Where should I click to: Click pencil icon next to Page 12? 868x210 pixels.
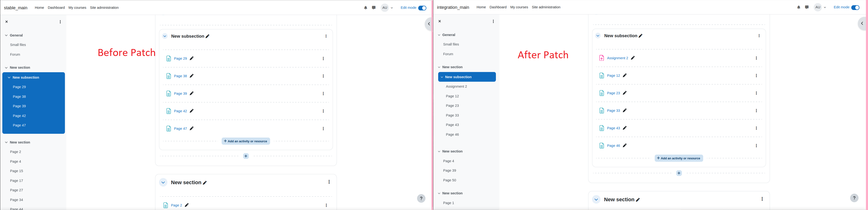click(x=625, y=76)
